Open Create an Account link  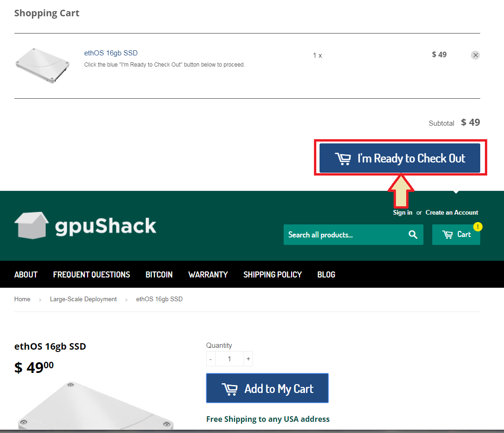coord(452,213)
